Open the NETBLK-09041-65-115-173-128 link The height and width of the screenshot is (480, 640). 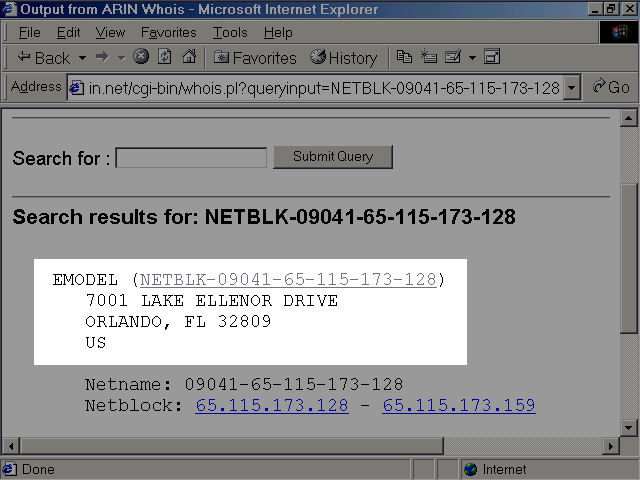tap(288, 280)
